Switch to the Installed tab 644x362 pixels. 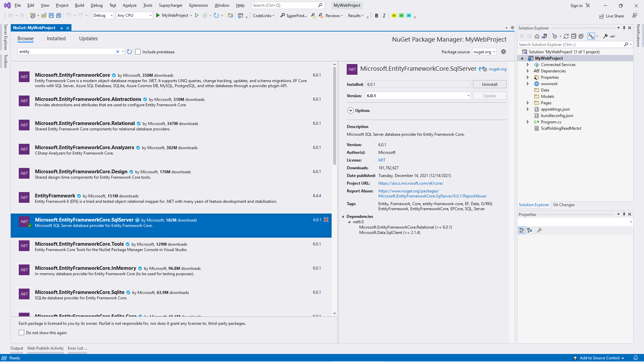[x=56, y=39]
